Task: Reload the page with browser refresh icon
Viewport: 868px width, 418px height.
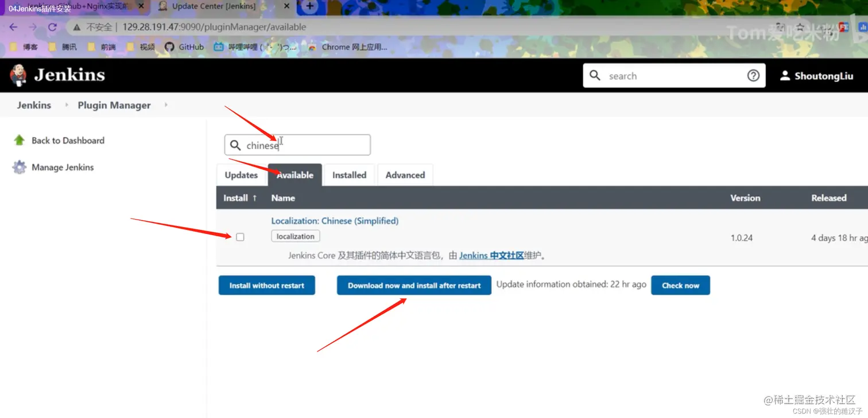Action: [52, 27]
